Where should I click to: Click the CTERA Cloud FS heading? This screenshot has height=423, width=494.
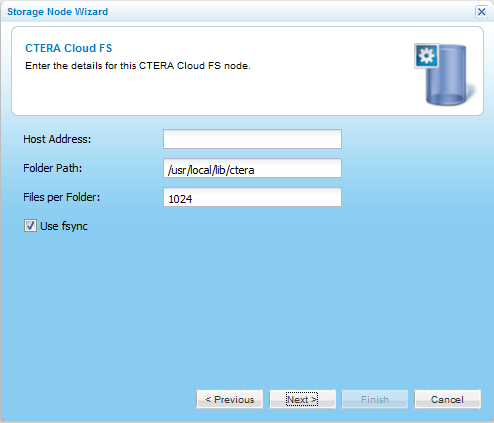[x=69, y=48]
